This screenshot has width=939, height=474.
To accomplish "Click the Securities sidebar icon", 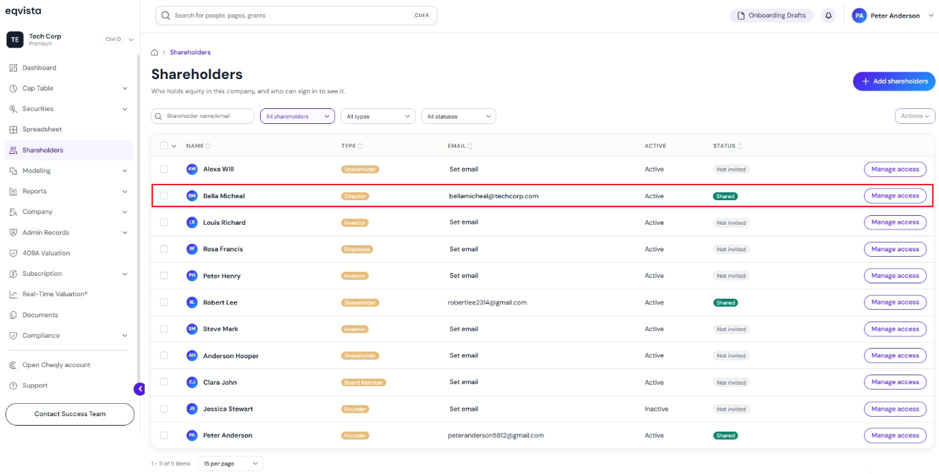I will click(13, 109).
